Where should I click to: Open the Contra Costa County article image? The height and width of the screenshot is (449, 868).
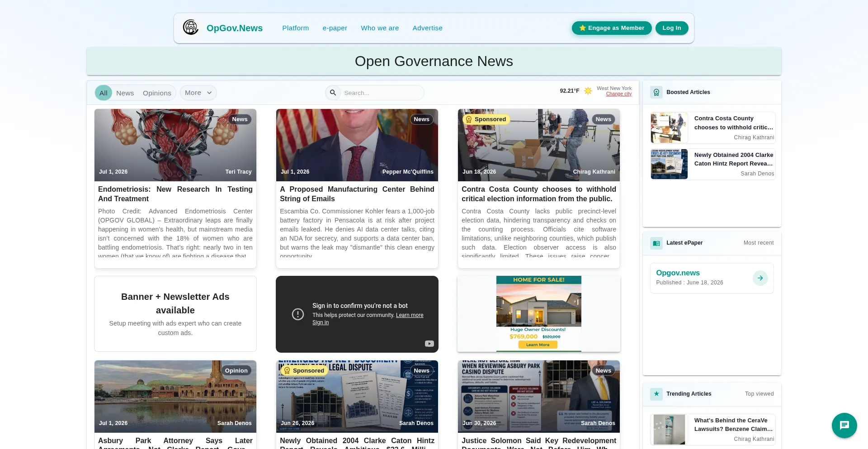click(539, 145)
